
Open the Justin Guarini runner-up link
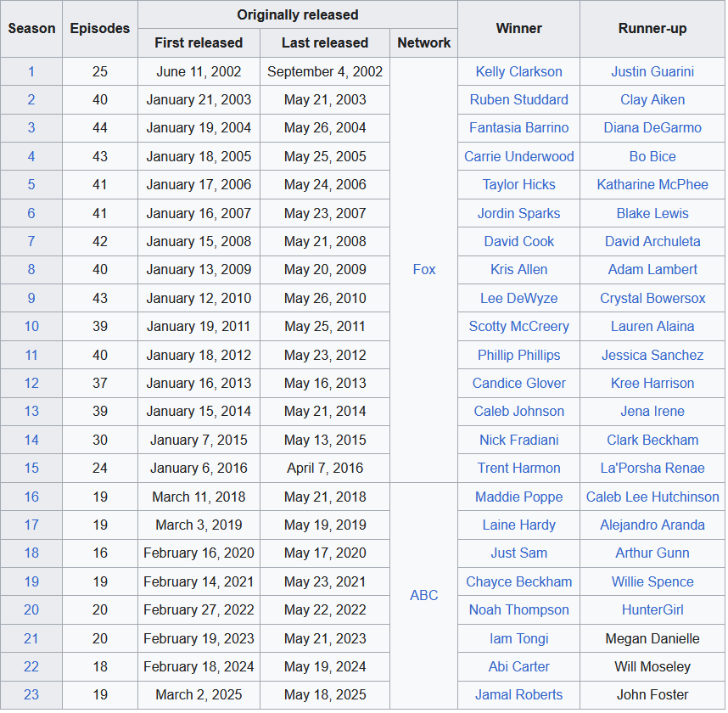[652, 71]
